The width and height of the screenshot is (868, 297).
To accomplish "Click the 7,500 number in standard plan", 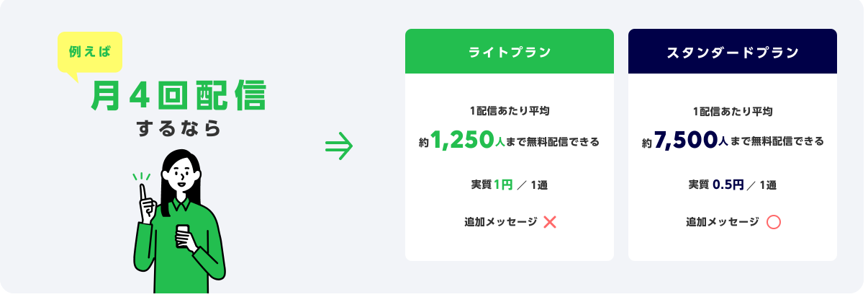I will pyautogui.click(x=686, y=141).
